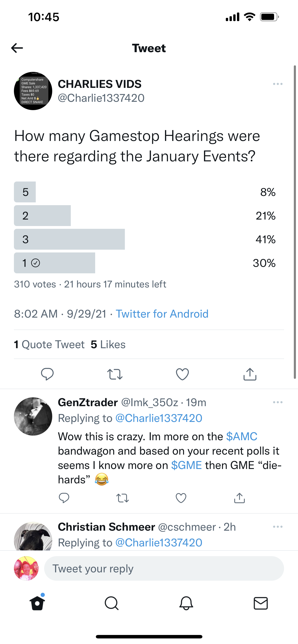Viewport: 298px width, 644px height.
Task: Reply to the CHARLIES VIDS poll tweet
Action: coord(47,374)
